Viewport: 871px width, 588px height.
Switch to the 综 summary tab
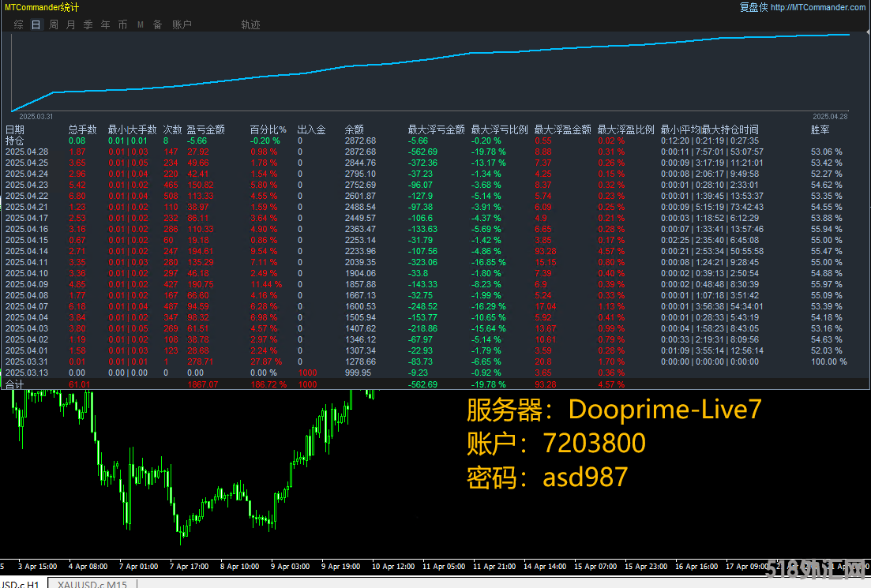coord(19,25)
